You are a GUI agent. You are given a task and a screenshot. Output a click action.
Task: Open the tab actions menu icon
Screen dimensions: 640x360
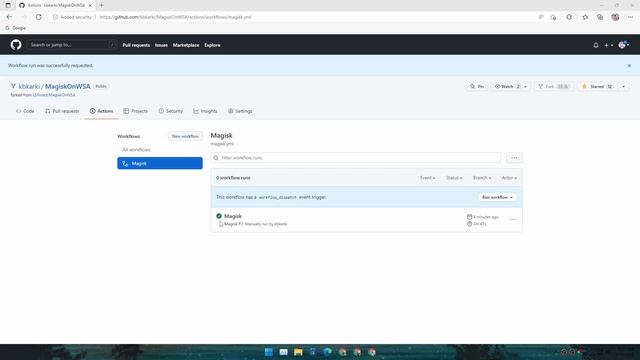pyautogui.click(x=8, y=5)
